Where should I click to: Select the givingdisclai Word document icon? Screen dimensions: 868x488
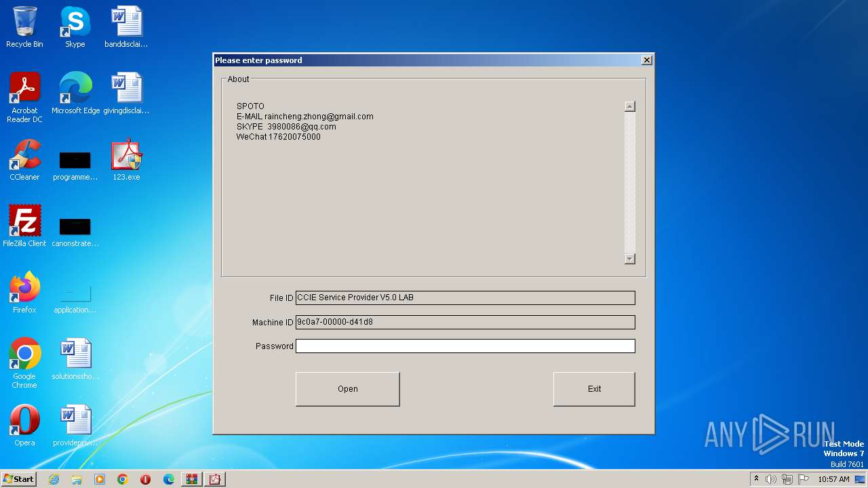click(126, 94)
